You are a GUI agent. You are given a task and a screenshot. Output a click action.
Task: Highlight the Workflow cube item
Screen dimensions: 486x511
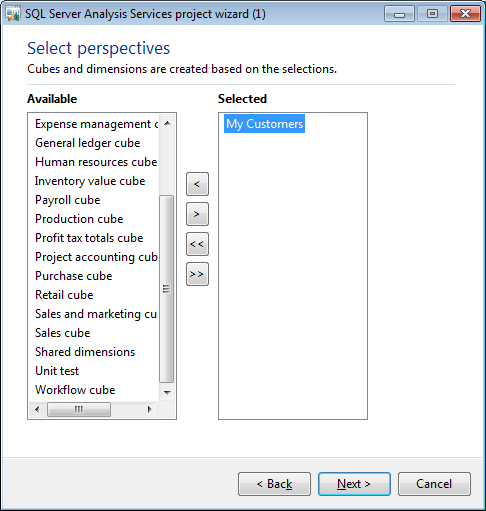pos(75,390)
